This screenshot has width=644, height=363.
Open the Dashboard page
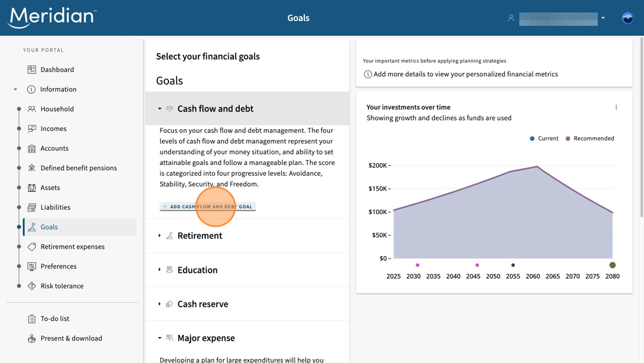pyautogui.click(x=57, y=69)
